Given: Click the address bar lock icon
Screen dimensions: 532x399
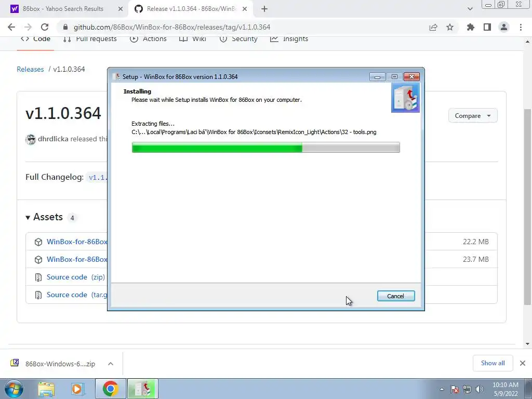Looking at the screenshot, I should click(x=65, y=27).
